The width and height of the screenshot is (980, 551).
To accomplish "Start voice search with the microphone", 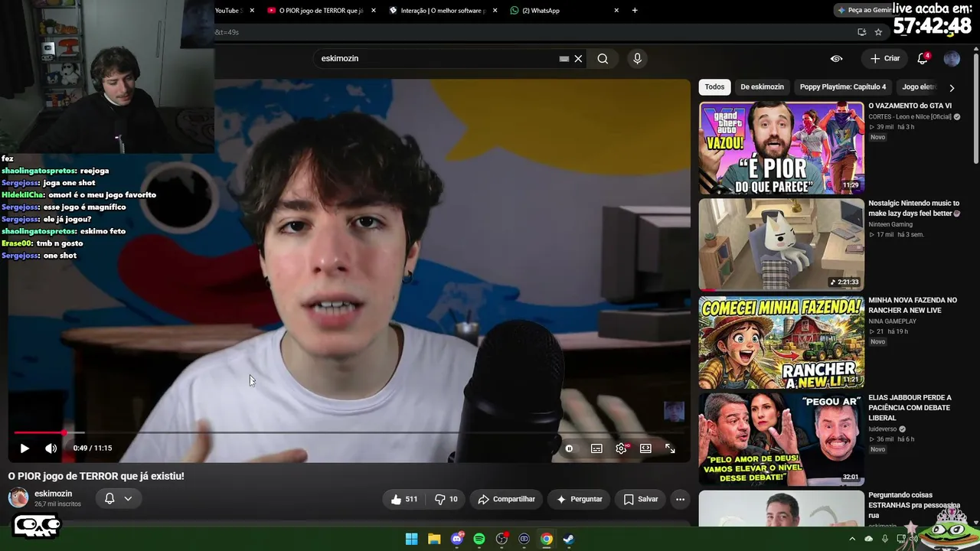I will click(x=637, y=59).
